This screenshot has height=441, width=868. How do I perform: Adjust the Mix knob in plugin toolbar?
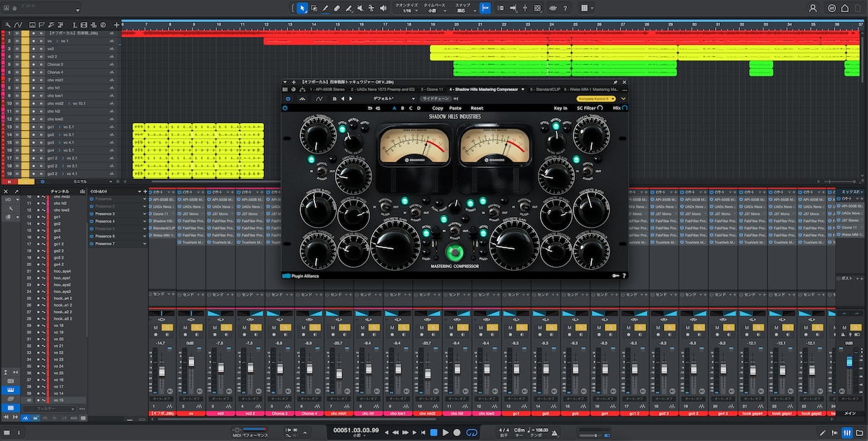[x=625, y=108]
